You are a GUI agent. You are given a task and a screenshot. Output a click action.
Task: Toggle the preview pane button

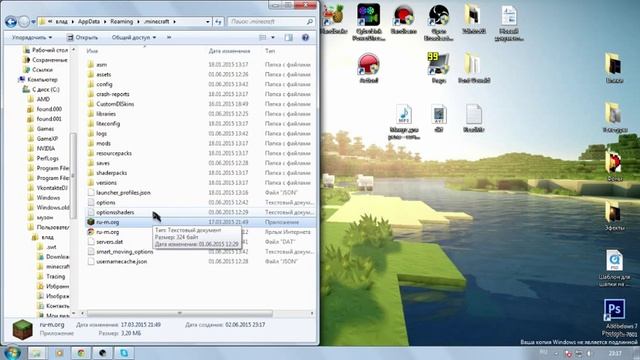click(289, 38)
